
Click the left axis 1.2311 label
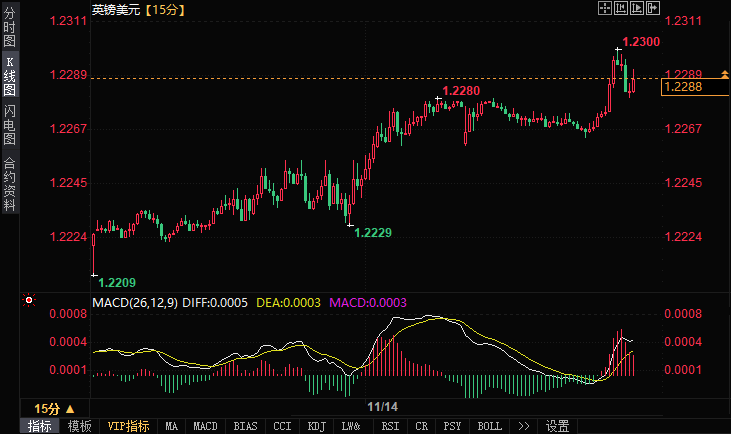click(69, 21)
